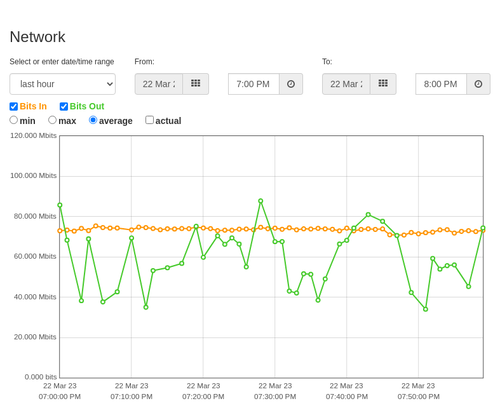The width and height of the screenshot is (500, 403).
Task: Click the lowest green Bits Out point near 07:51 PM
Action: coord(425,309)
